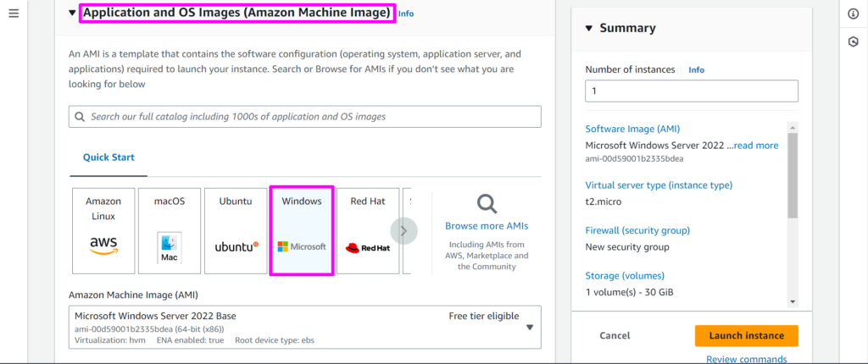This screenshot has width=868, height=364.
Task: Choose the macOS AMI tile
Action: [x=170, y=230]
